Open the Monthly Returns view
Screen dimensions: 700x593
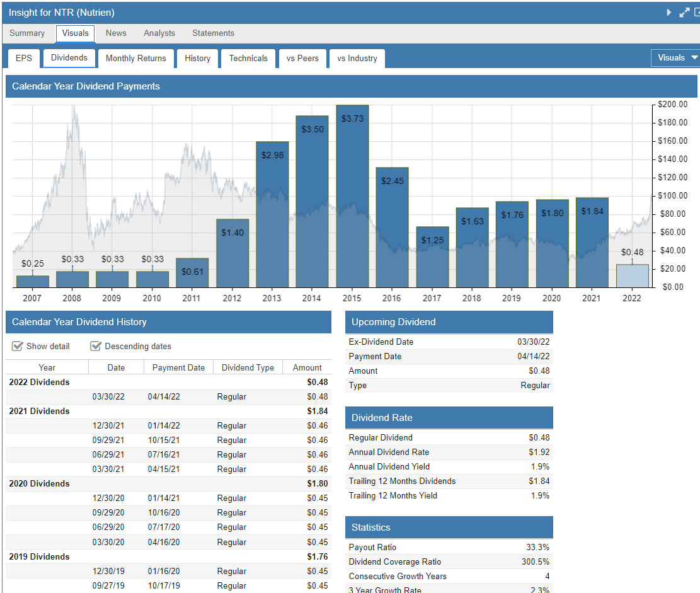(135, 57)
